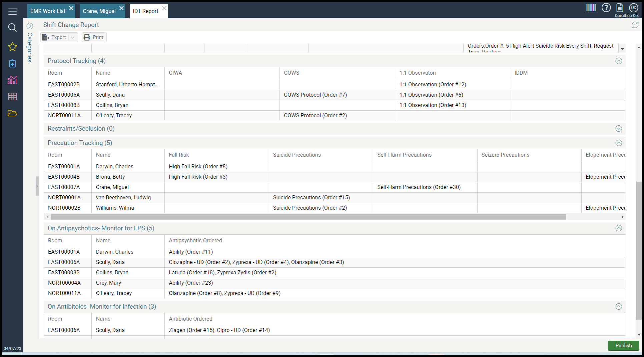Screen dimensions: 644x357
Task: Open the search magnifier in sidebar
Action: pos(12,28)
